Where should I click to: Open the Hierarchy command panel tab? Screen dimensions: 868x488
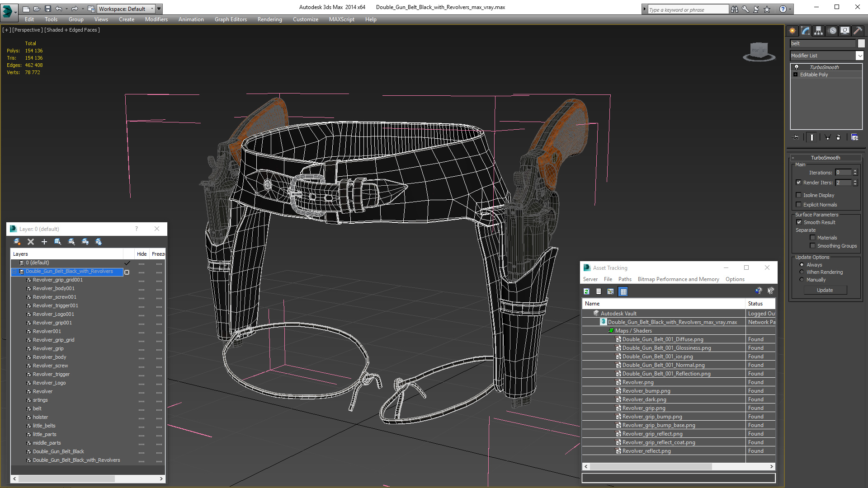[x=818, y=31]
